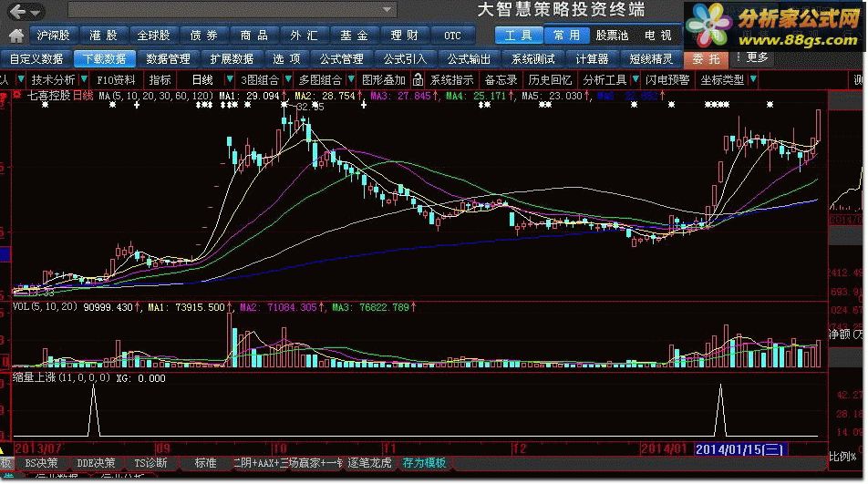Screen dimensions: 868x484
Task: Select the DDE决策 bottom tab
Action: click(96, 463)
